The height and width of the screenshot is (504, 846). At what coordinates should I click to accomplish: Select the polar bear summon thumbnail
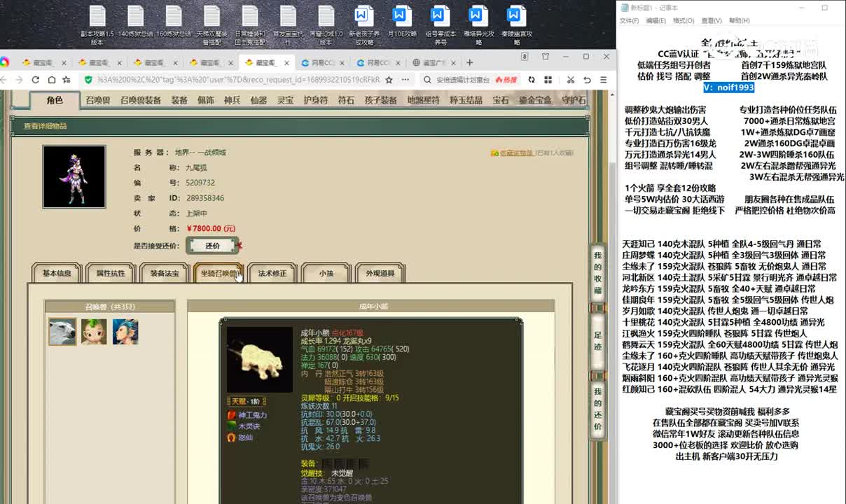pyautogui.click(x=62, y=332)
